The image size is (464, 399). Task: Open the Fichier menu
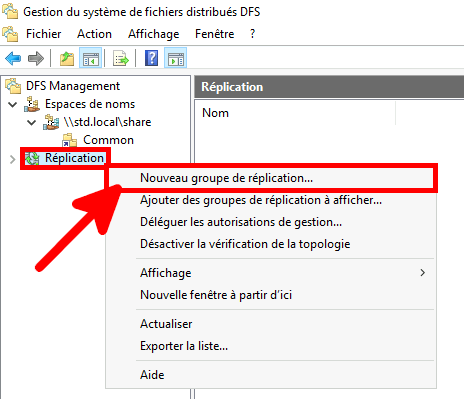coord(44,34)
